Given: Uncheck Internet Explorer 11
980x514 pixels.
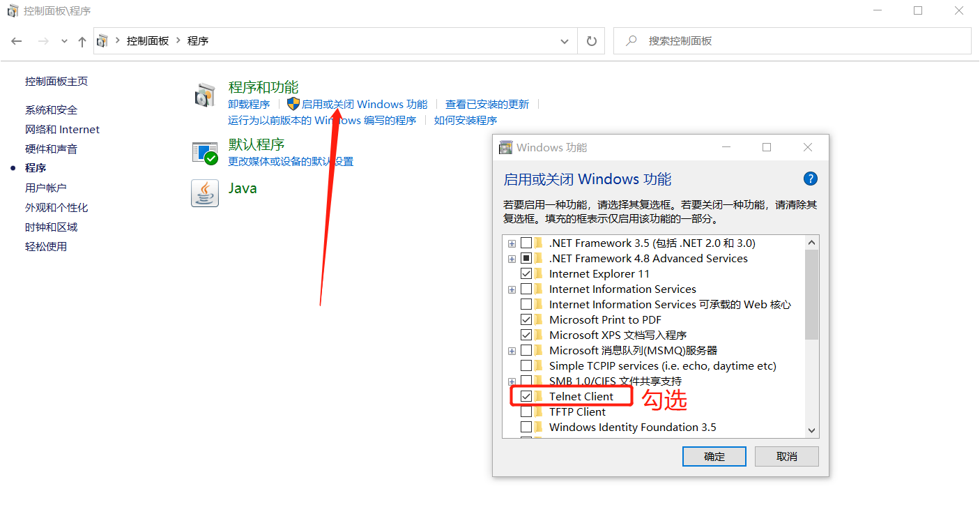Looking at the screenshot, I should coord(526,273).
